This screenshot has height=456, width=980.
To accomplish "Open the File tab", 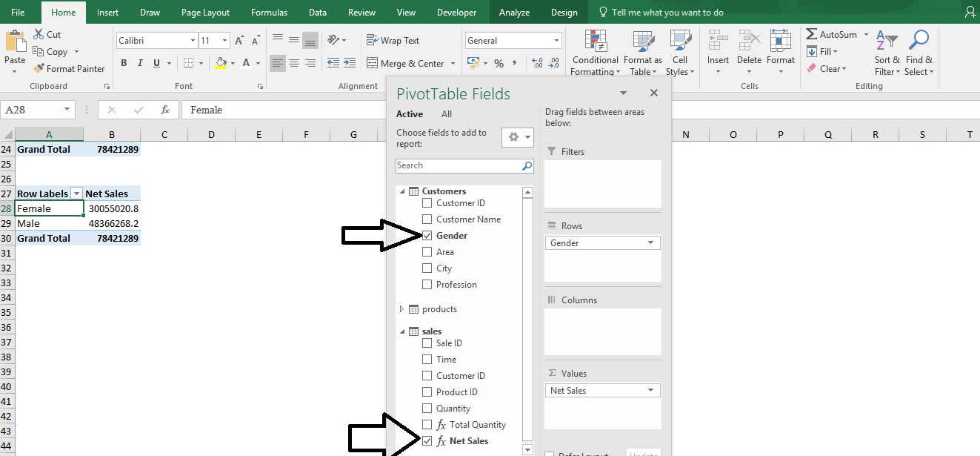I will pyautogui.click(x=18, y=12).
